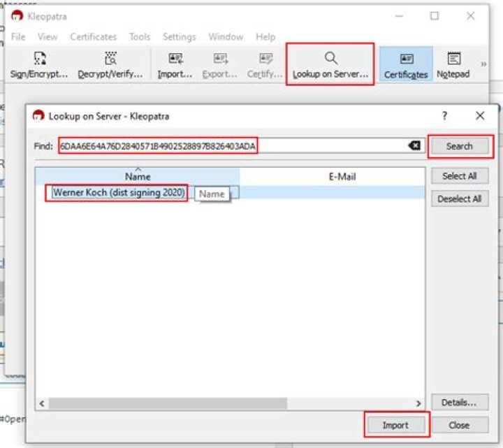Click the scroll left arrow
This screenshot has height=448, width=503.
pos(42,403)
